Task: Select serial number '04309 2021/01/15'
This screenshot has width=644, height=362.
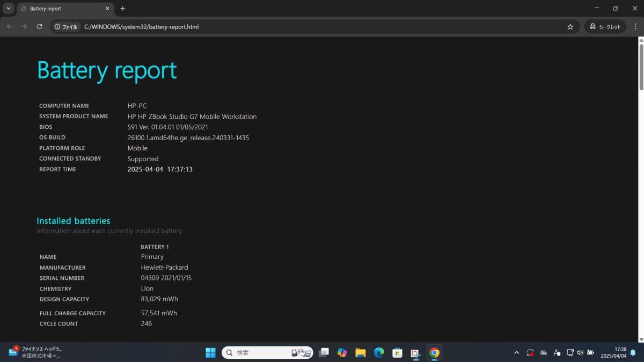Action: pos(166,278)
